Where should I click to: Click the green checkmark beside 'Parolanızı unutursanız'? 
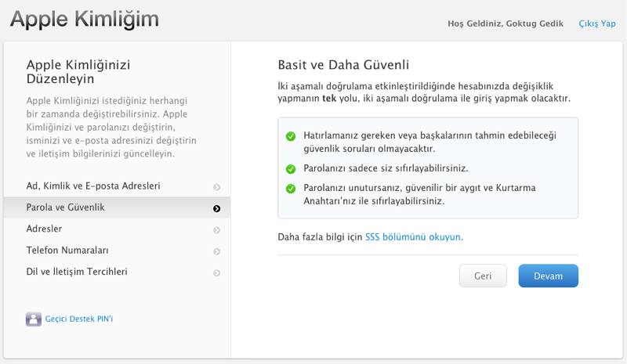click(x=290, y=189)
